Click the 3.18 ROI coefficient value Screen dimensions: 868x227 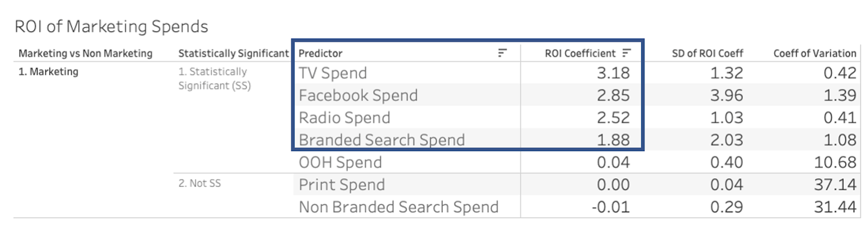(x=614, y=73)
